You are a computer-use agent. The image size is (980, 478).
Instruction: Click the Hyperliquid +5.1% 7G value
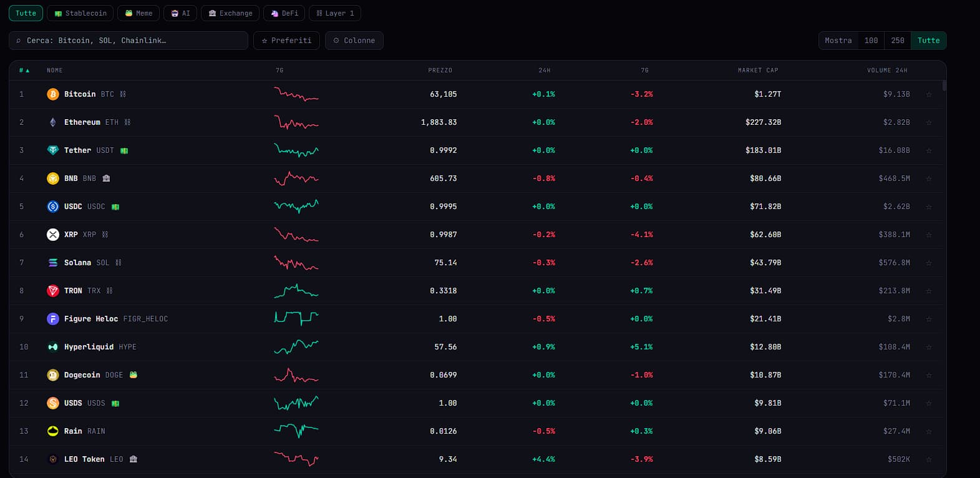click(641, 347)
